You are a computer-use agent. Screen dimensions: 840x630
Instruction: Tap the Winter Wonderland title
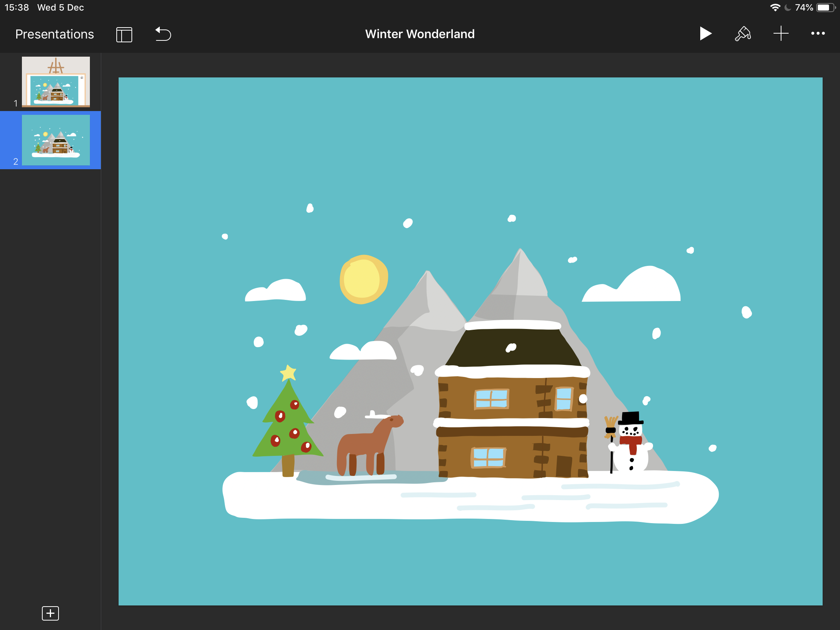(x=420, y=34)
